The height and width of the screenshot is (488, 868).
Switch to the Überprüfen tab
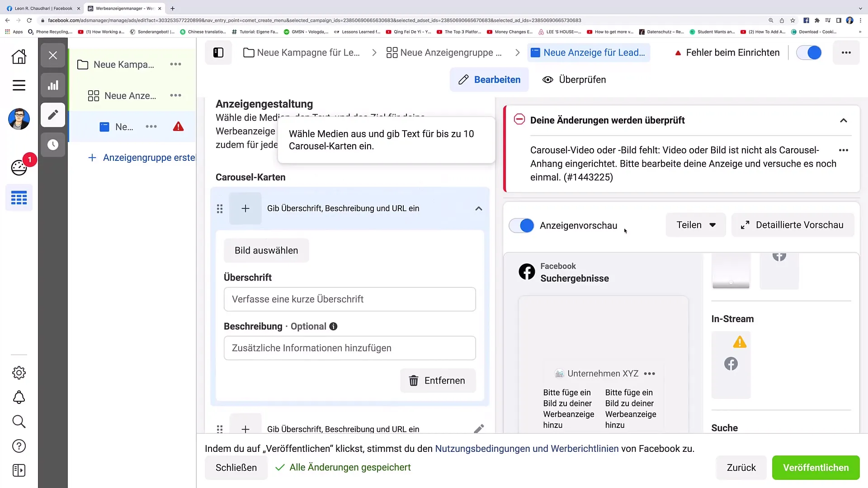[x=574, y=80]
